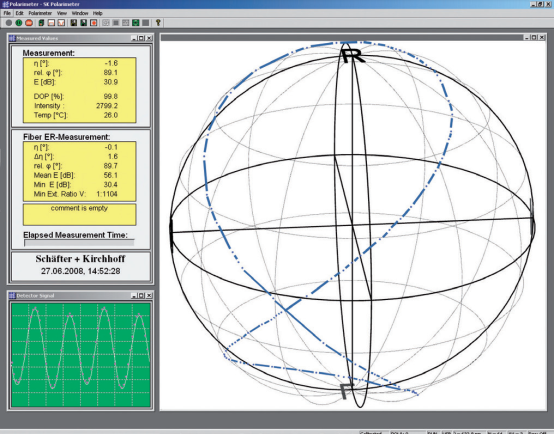The height and width of the screenshot is (435, 554).
Task: Click the yellow key help icon
Action: (x=158, y=23)
